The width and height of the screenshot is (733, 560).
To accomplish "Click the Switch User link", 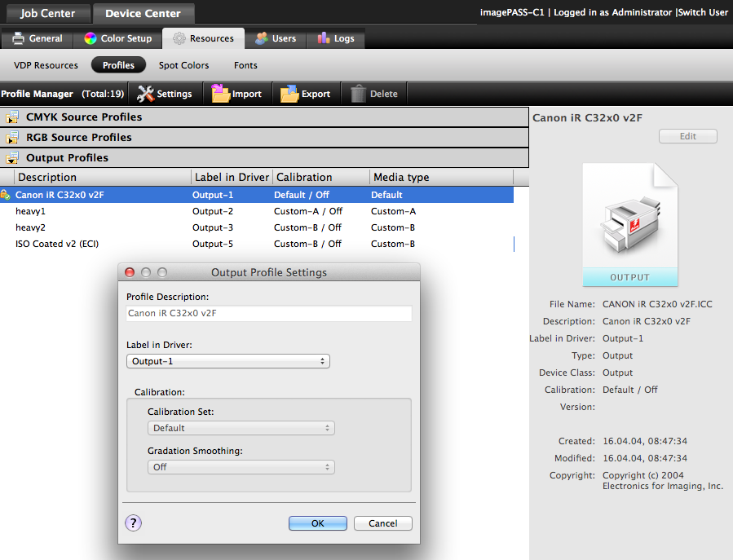I will 703,12.
